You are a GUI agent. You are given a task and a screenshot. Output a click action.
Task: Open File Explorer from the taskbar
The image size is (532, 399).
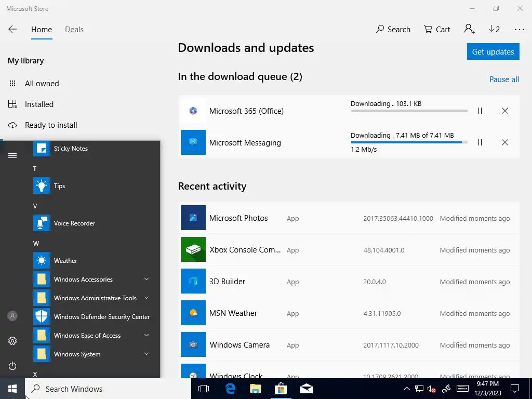pos(256,389)
